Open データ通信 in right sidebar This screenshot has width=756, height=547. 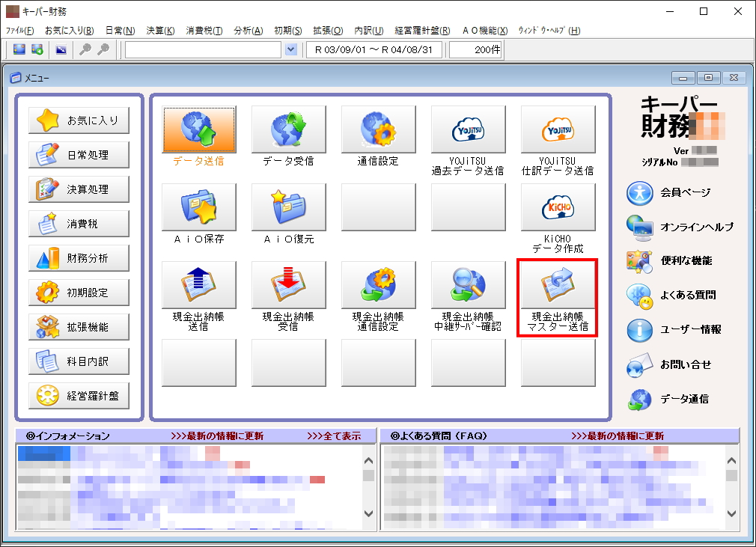[668, 399]
